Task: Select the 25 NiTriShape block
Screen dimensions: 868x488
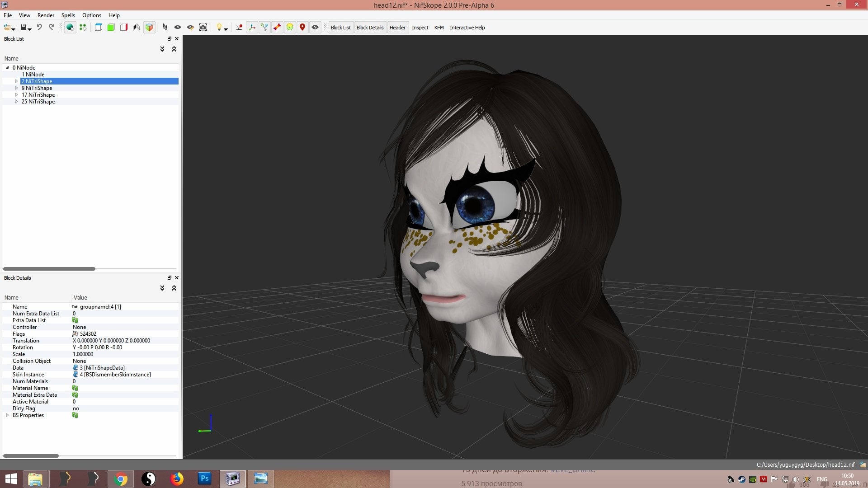Action: point(38,102)
